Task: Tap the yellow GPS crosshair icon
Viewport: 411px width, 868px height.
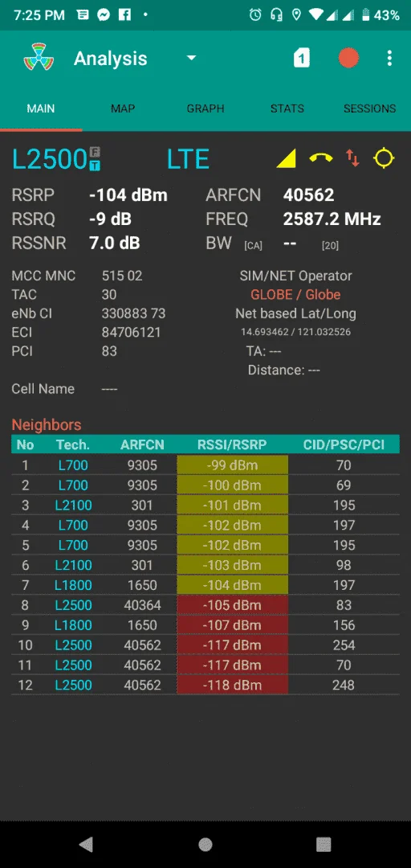Action: point(384,158)
